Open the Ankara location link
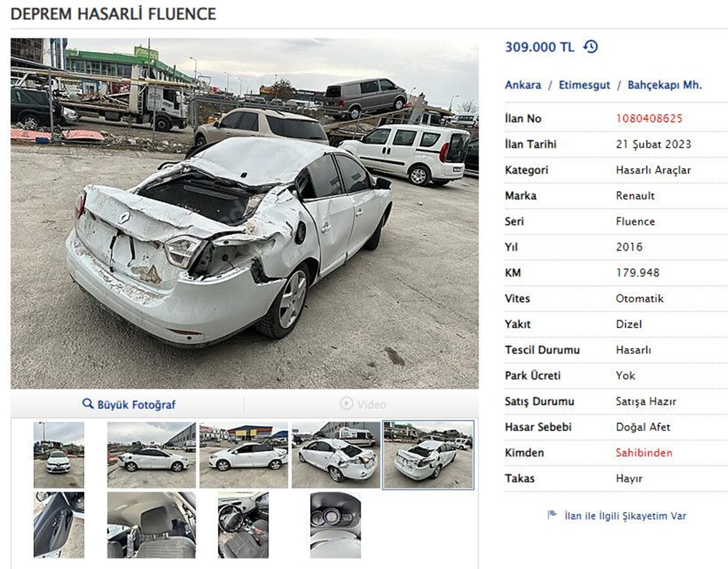This screenshot has height=569, width=728. pos(523,85)
